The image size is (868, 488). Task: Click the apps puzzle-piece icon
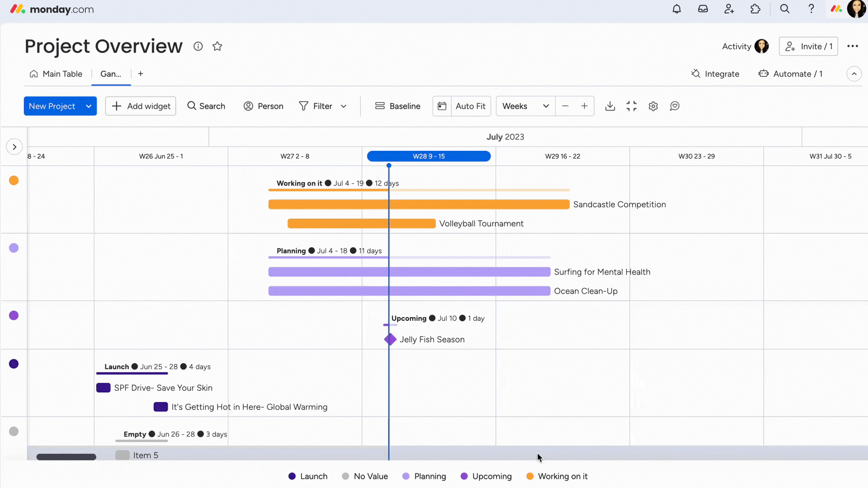click(x=755, y=9)
